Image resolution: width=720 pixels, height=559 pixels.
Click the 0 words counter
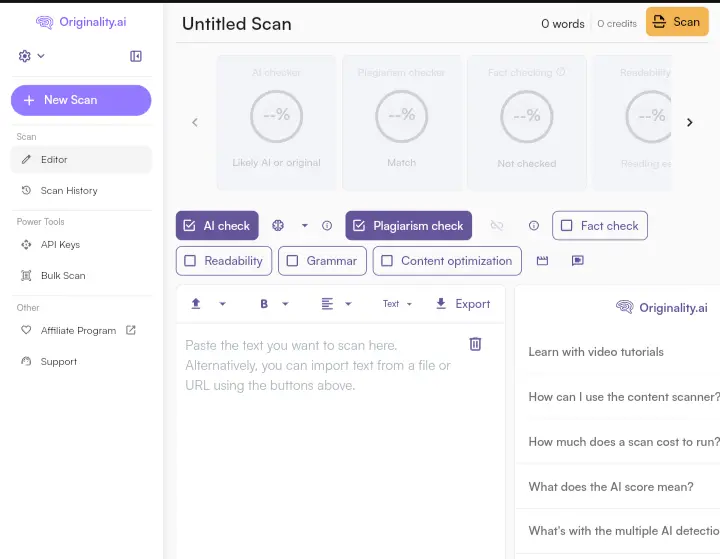[x=562, y=24]
